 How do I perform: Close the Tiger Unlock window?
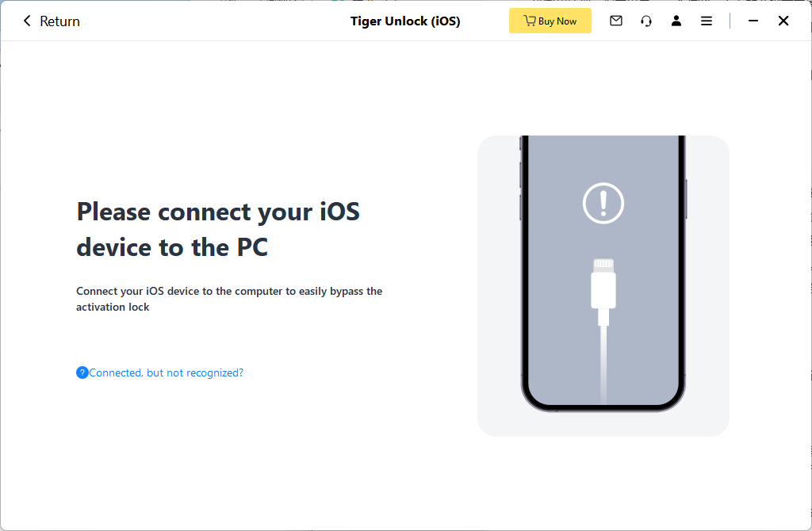coord(783,21)
